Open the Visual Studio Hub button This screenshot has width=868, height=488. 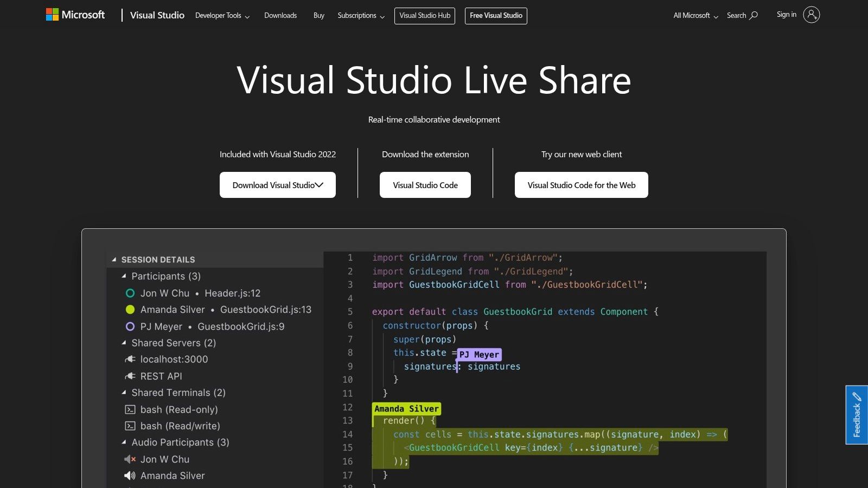point(425,16)
